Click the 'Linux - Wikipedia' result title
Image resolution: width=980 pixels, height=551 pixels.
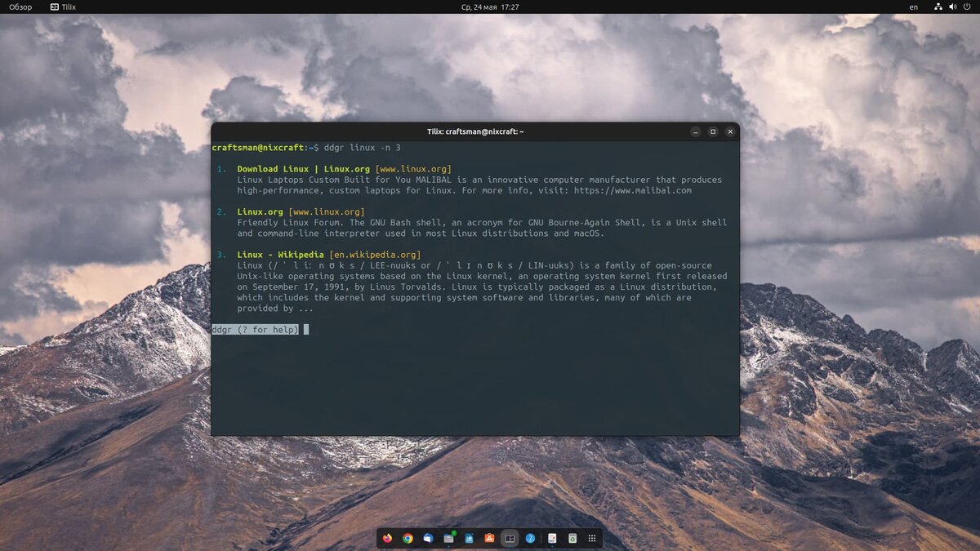[281, 255]
